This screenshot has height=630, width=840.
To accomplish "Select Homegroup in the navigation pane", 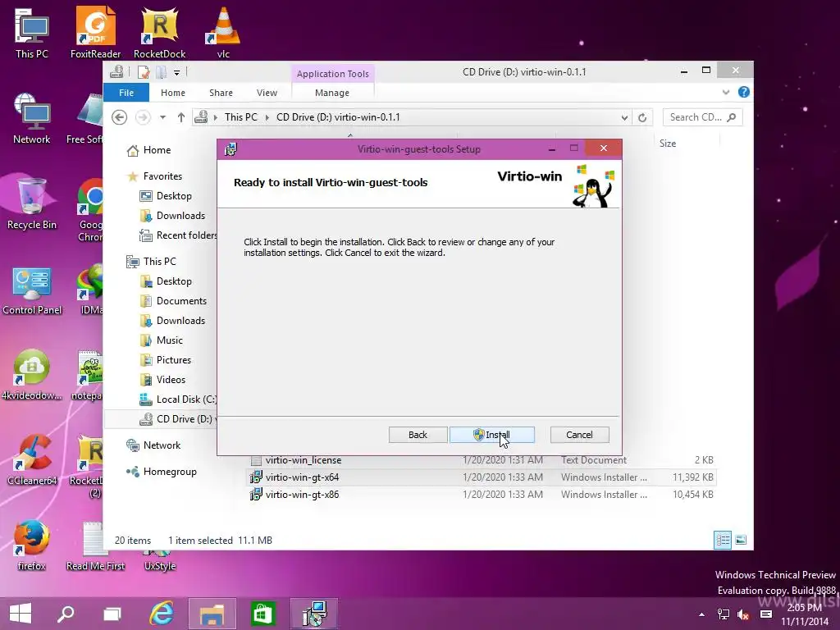I will click(170, 472).
